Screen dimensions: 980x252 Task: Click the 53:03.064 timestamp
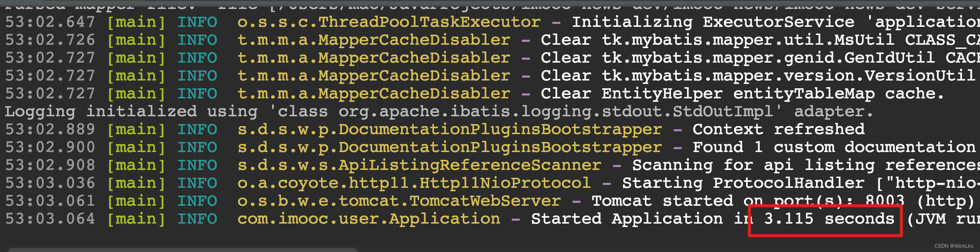[50, 219]
